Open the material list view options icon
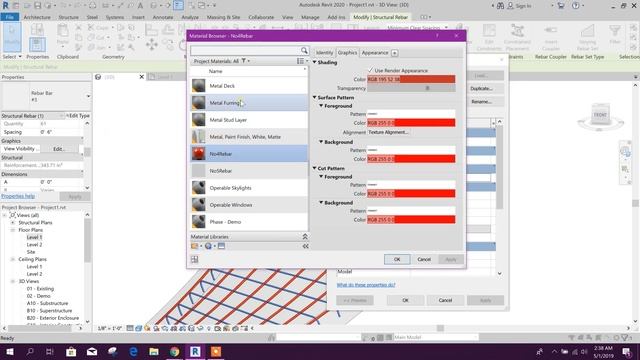 [301, 61]
